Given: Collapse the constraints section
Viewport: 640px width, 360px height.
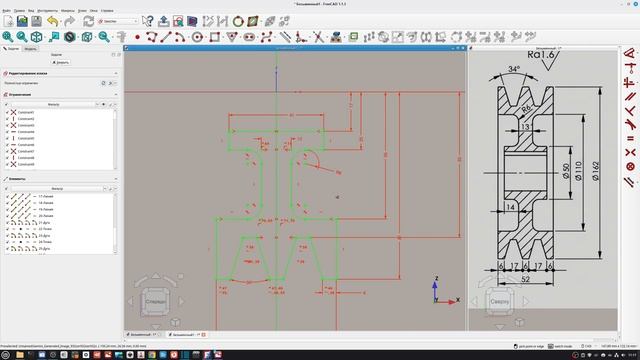Looking at the screenshot, I should point(116,95).
